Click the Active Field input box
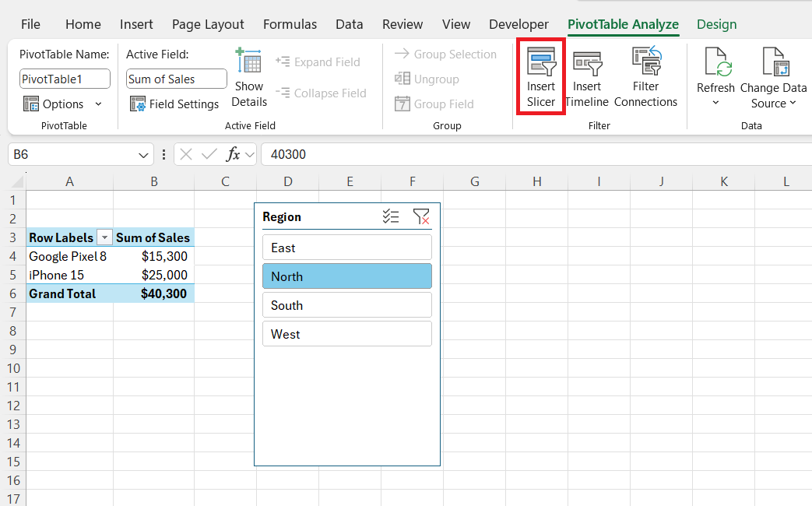This screenshot has width=812, height=506. coord(176,79)
